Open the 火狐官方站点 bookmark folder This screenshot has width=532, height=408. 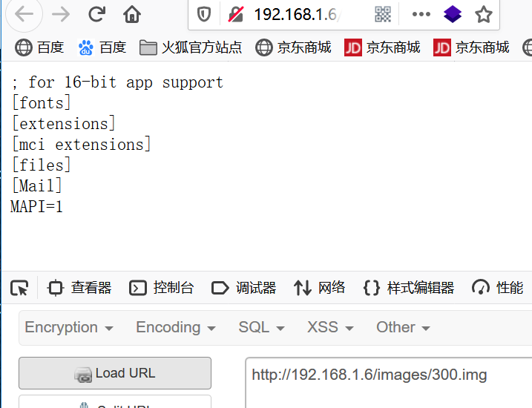191,47
